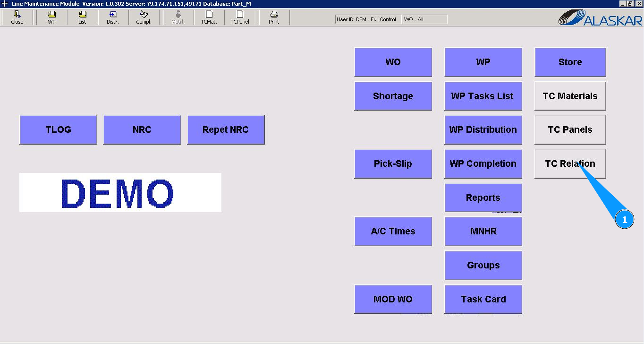The image size is (644, 344).
Task: Open the TCPanel toolbar icon
Action: point(239,17)
